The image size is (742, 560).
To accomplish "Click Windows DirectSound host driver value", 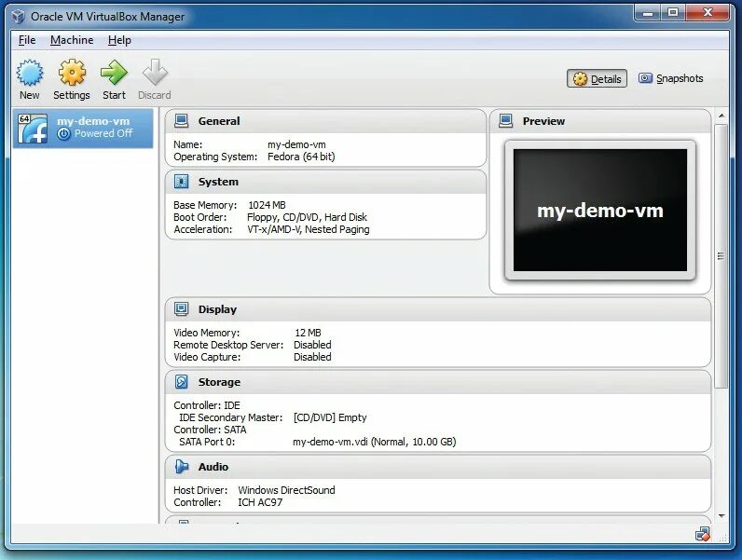I will (x=286, y=490).
